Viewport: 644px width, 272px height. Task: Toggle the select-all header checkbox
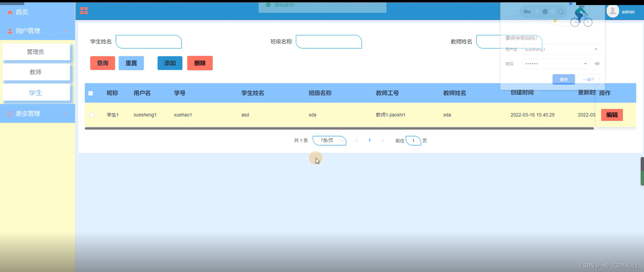pos(90,93)
